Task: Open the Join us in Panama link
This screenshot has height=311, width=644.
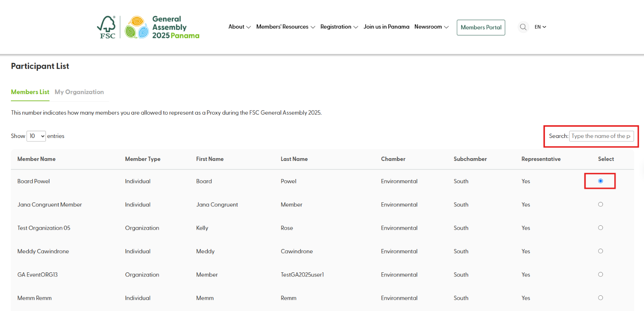Action: pyautogui.click(x=386, y=27)
